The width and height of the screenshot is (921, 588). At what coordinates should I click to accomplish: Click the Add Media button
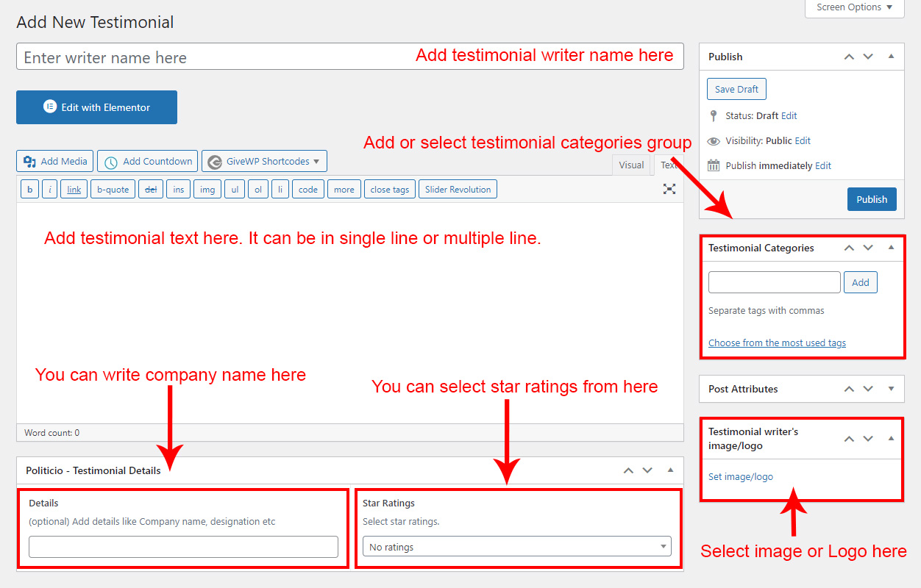point(55,161)
